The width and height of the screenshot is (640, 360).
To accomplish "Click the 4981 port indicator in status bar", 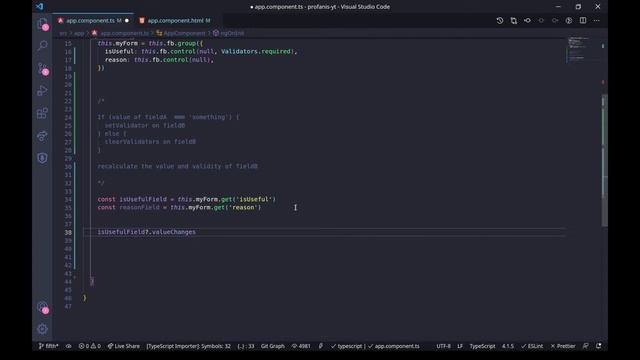I will (301, 346).
